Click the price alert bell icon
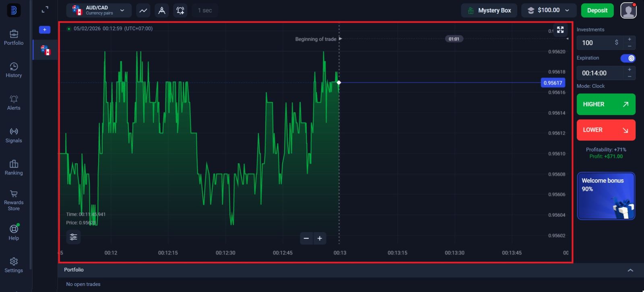The image size is (644, 292). 180,10
